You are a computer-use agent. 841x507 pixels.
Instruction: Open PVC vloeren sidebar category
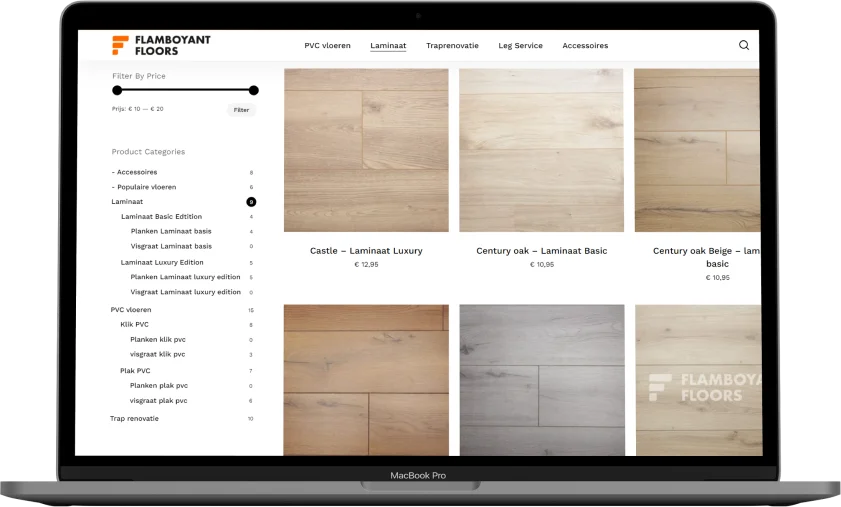(131, 310)
